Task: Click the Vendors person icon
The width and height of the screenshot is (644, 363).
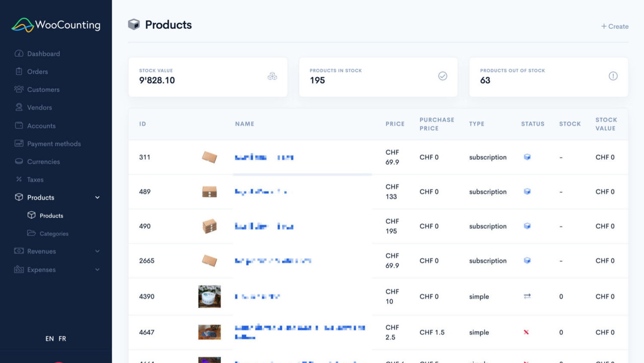Action: pos(19,107)
